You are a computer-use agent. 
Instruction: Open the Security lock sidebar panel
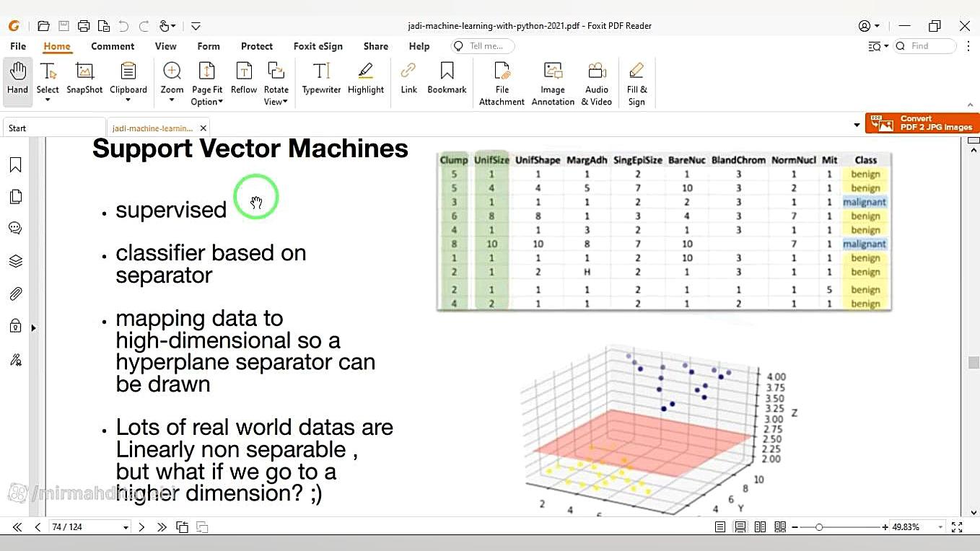16,326
